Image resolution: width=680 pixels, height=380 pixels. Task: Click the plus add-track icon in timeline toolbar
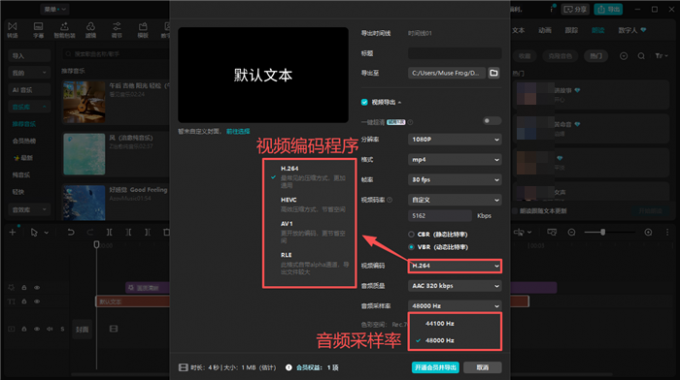13,233
